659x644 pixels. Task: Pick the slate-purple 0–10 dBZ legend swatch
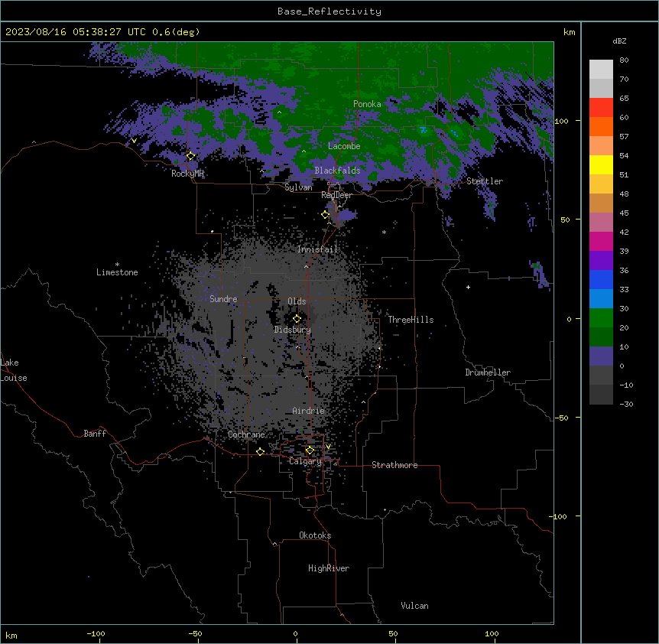(601, 356)
